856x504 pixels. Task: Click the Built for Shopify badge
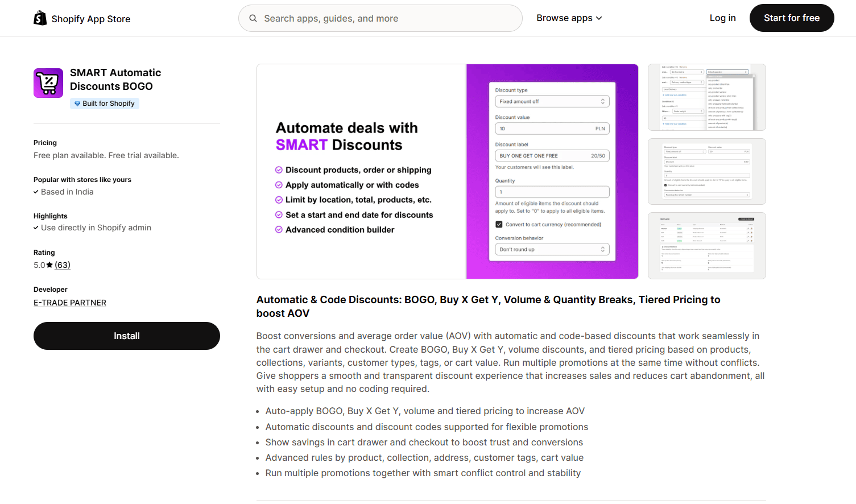click(105, 104)
